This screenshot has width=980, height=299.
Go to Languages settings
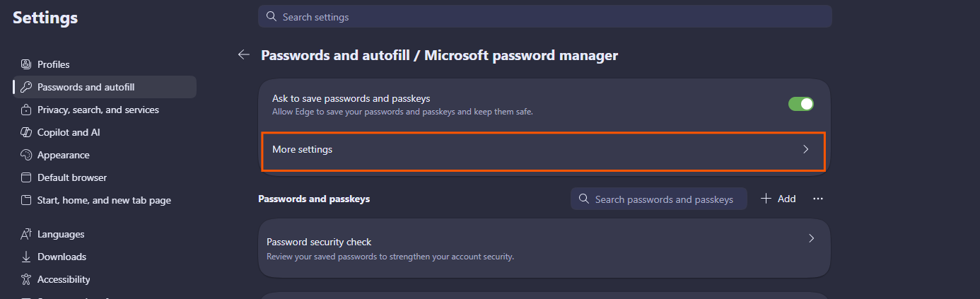pyautogui.click(x=105, y=234)
